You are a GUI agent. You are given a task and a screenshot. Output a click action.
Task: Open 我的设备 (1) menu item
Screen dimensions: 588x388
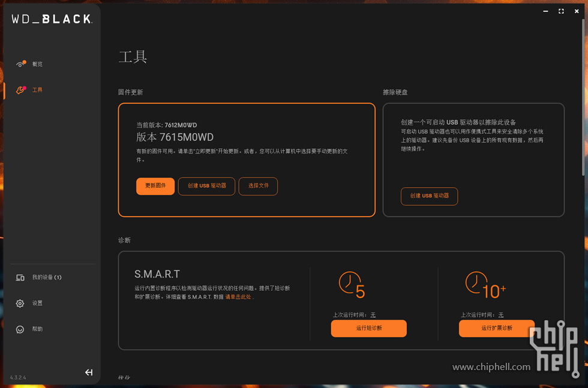pyautogui.click(x=47, y=278)
